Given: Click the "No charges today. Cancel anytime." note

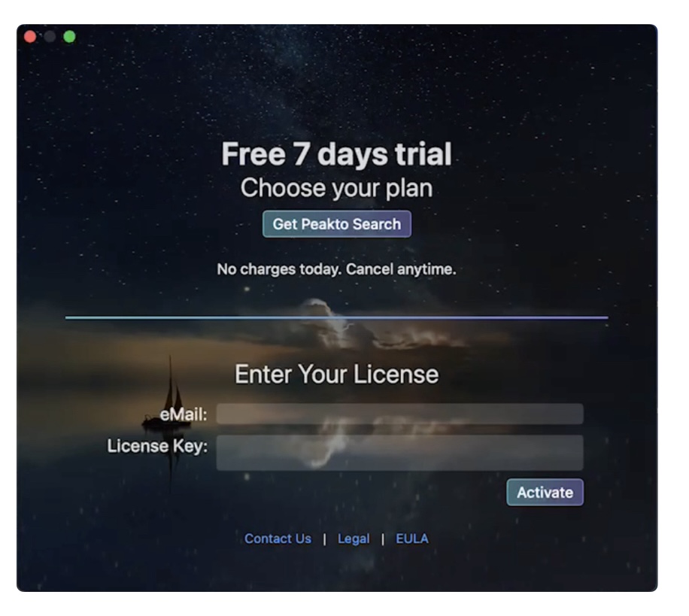Looking at the screenshot, I should tap(336, 269).
